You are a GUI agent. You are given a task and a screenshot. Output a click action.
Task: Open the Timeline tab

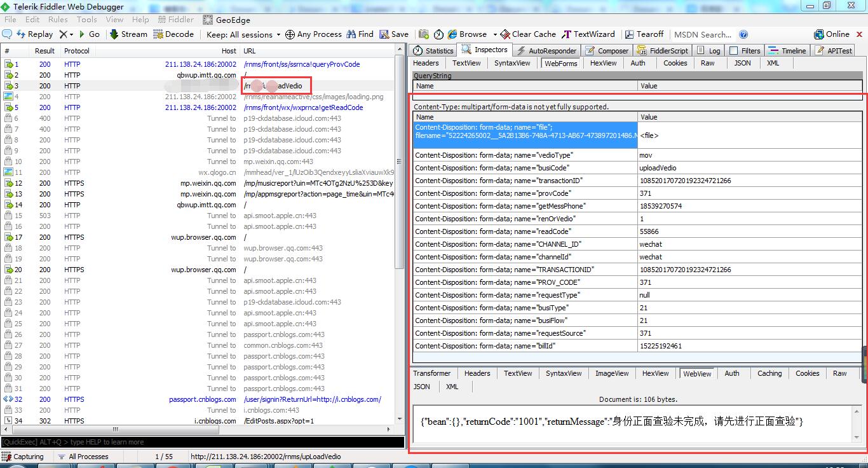[787, 51]
